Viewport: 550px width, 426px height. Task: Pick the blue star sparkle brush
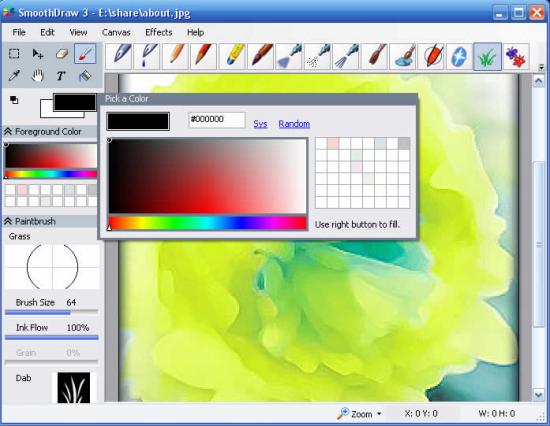click(x=459, y=56)
